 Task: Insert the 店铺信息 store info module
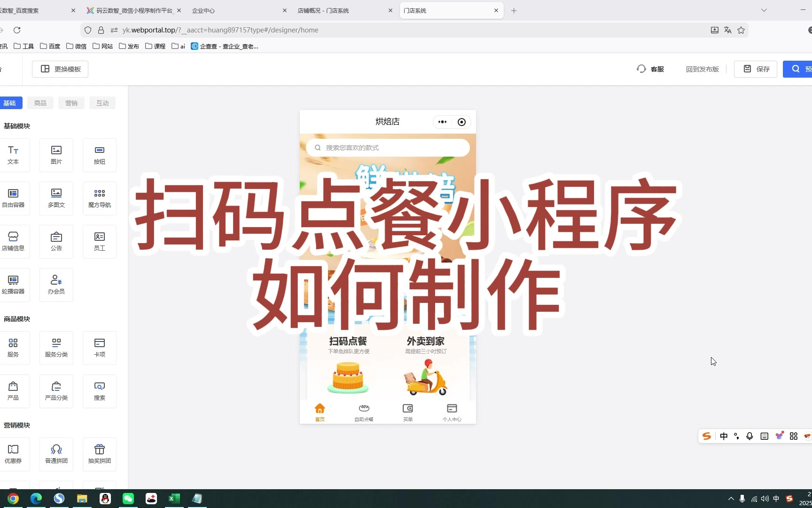pyautogui.click(x=13, y=241)
